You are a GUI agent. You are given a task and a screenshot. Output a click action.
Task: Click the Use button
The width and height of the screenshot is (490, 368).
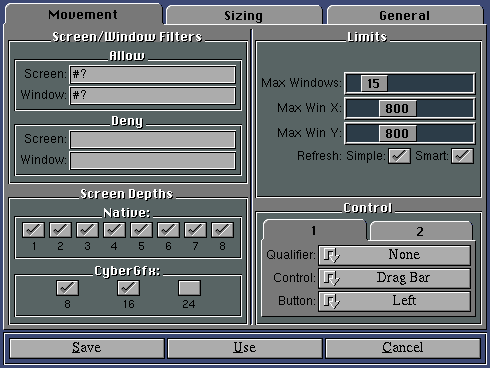click(x=245, y=348)
